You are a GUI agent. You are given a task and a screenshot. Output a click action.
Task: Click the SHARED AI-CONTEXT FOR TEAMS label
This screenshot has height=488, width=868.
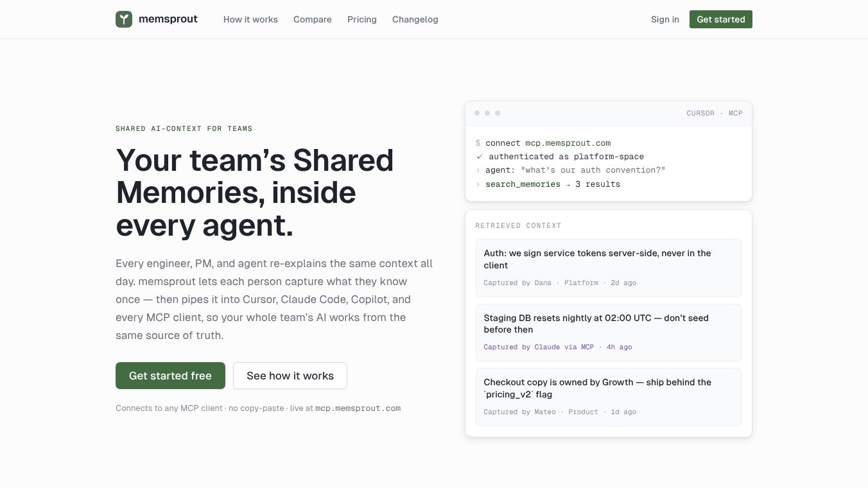pos(184,128)
